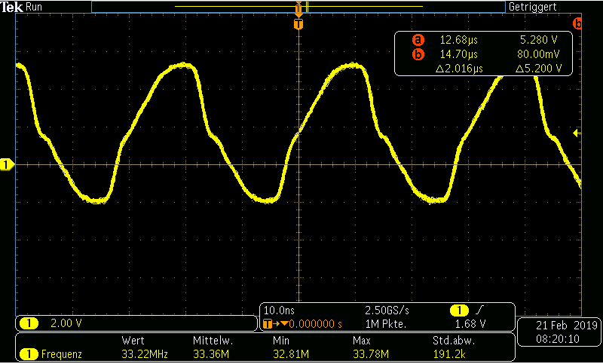The image size is (603, 364).
Task: Click the 2.00 V vertical scale
Action: click(x=66, y=323)
